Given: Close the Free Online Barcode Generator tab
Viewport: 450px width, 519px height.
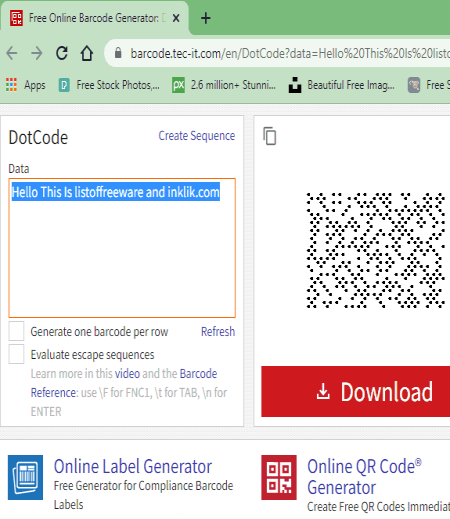Looking at the screenshot, I should pos(176,18).
